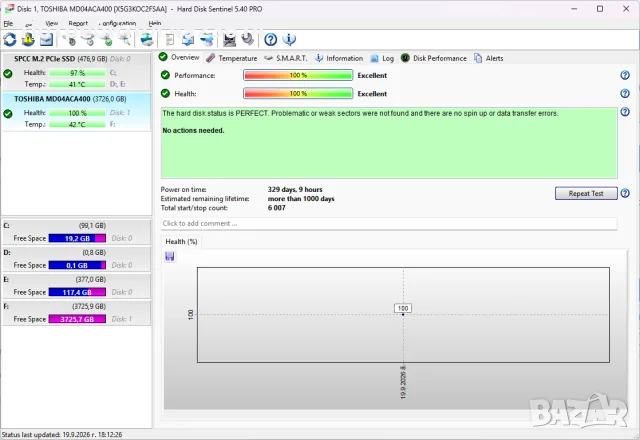
Task: Click the help icon beside Repeat Test
Action: click(x=625, y=193)
